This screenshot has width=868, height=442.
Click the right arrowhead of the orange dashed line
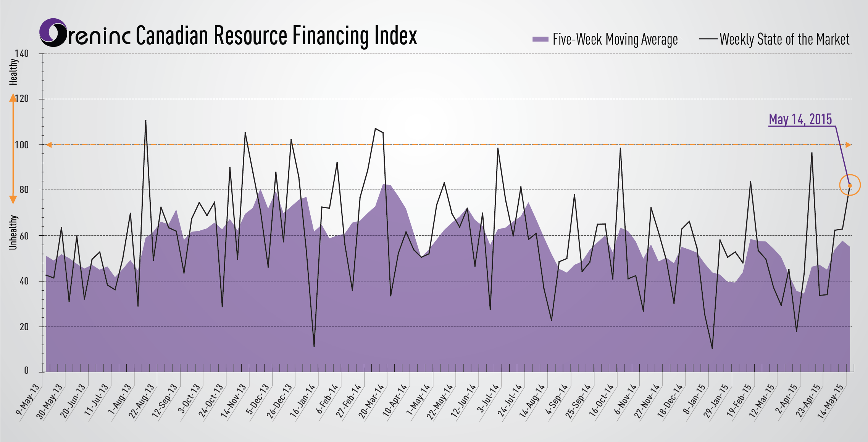[x=848, y=145]
